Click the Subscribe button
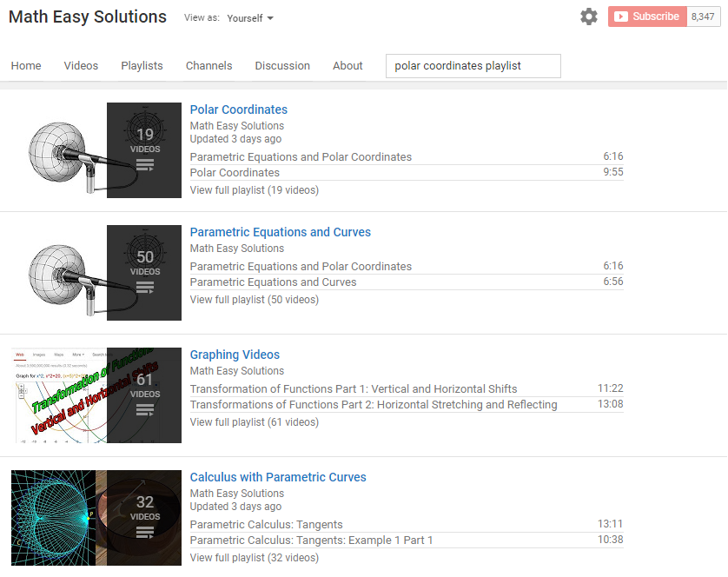Viewport: 728px width, 577px height. (x=647, y=17)
